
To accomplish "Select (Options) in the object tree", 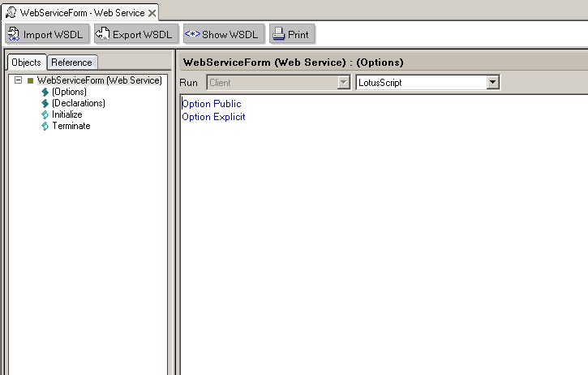I will coord(70,92).
